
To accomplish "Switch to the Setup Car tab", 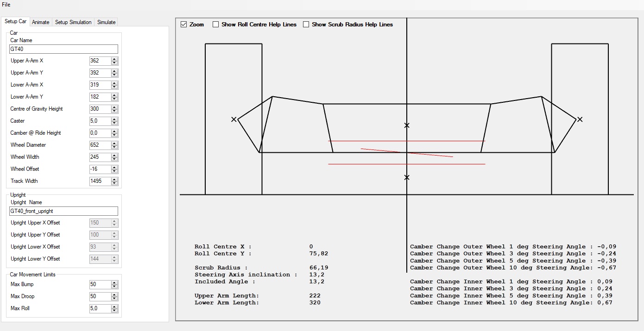I will tap(16, 22).
